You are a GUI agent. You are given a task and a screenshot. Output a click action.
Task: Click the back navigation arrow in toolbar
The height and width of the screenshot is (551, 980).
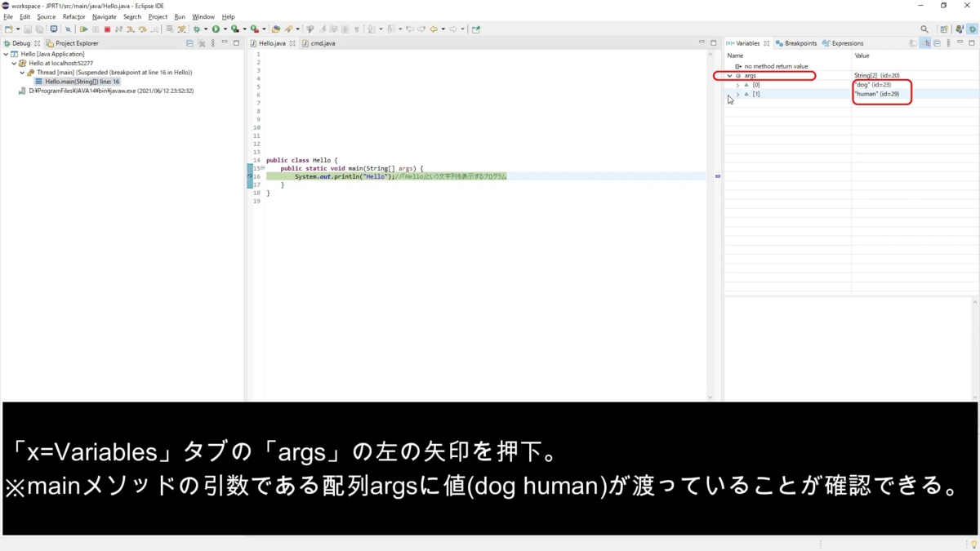[434, 29]
